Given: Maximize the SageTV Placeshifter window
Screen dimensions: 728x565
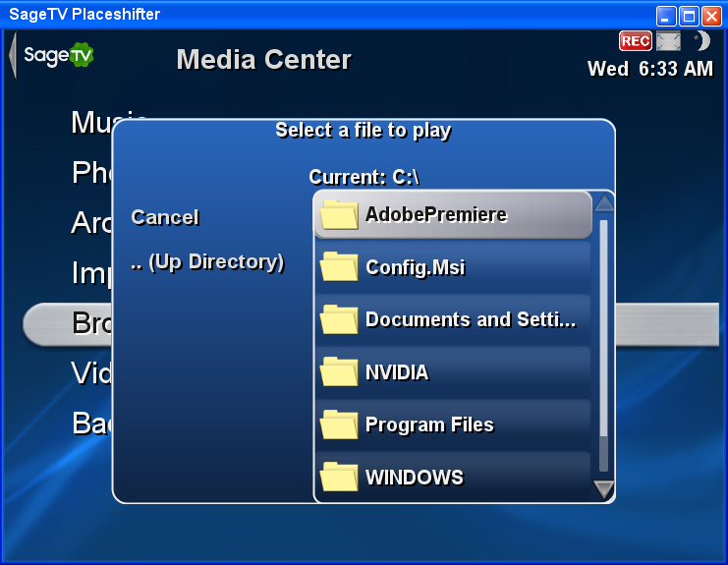Looking at the screenshot, I should [689, 16].
